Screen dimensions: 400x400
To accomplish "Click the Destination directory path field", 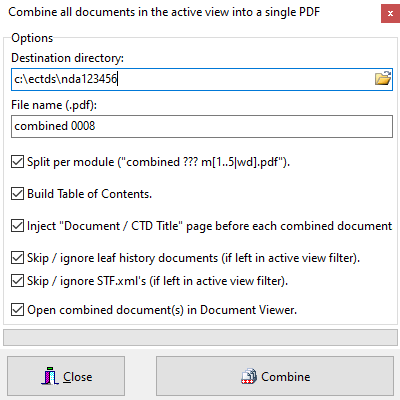I will click(202, 79).
